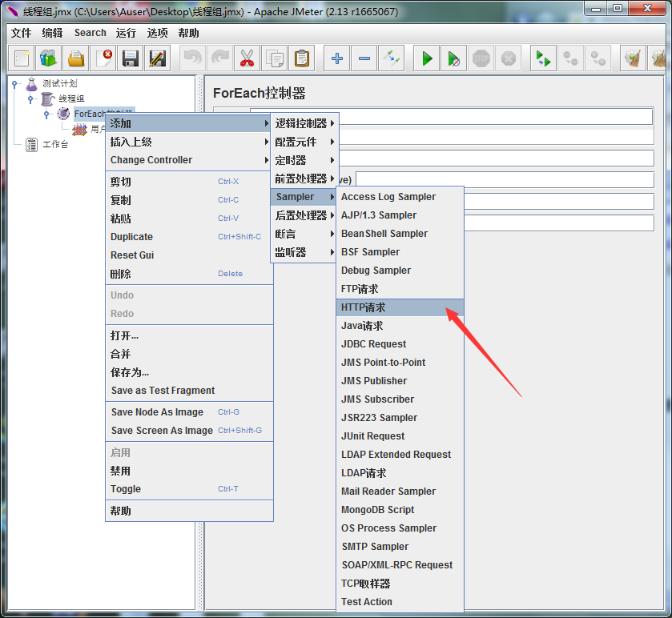This screenshot has width=672, height=618.
Task: Expand the 逻辑控制器 submenu
Action: [x=304, y=123]
